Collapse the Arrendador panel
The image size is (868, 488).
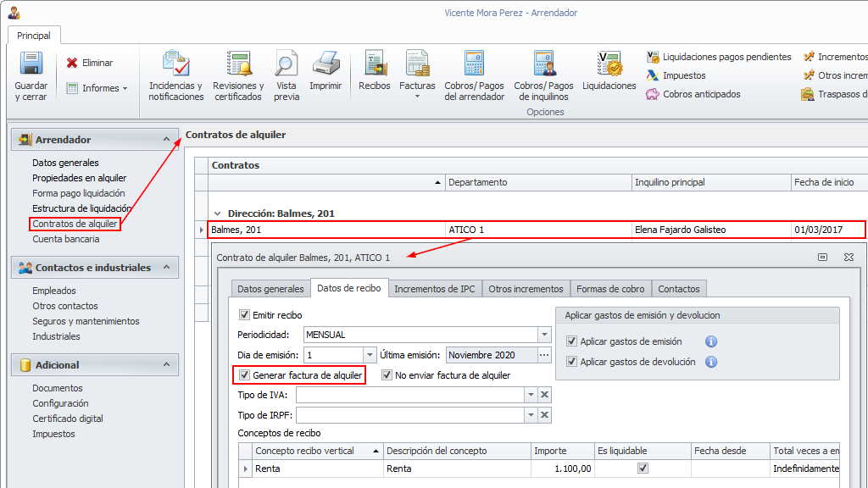[167, 140]
